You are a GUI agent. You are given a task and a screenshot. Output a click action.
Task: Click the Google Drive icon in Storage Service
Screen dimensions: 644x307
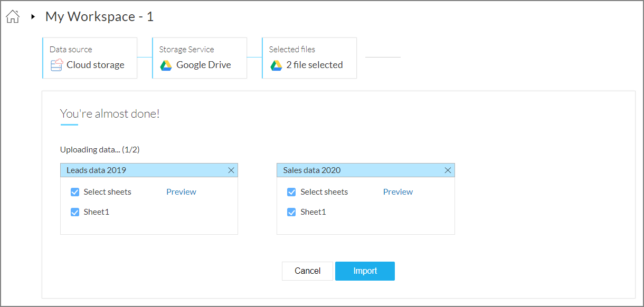pyautogui.click(x=166, y=65)
